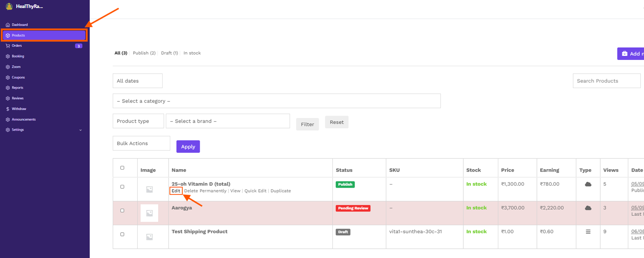Click price ₹3,700.00 in Aarogya row
Viewport: 644px width, 258px height.
pyautogui.click(x=513, y=208)
